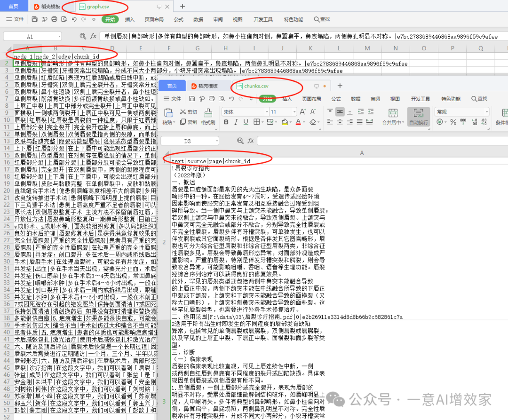Click Undo icon in chunks.csv window
Screen dimensions: 508x420
(231, 99)
